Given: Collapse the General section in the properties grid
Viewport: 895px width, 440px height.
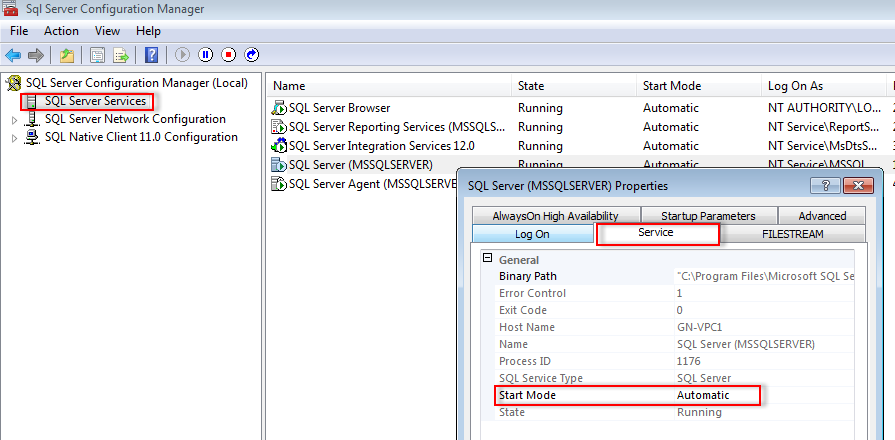Looking at the screenshot, I should 487,257.
